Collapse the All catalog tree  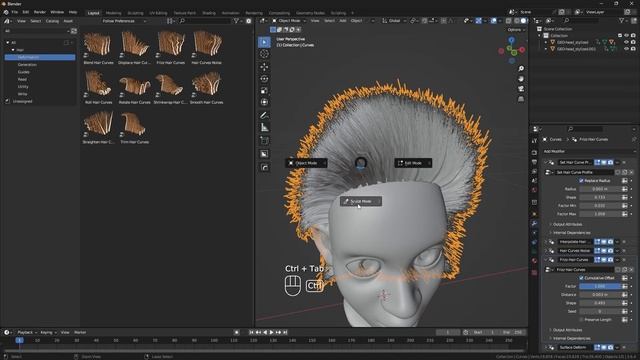[7, 42]
